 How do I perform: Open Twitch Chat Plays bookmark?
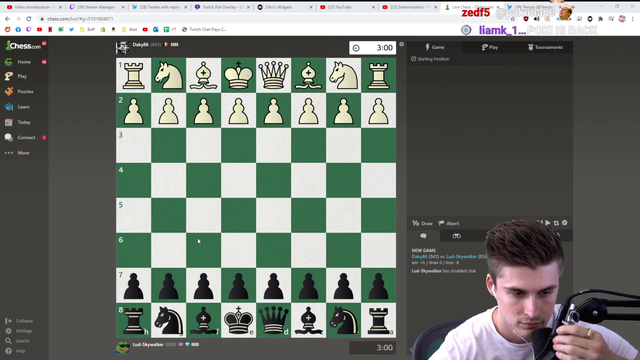pyautogui.click(x=204, y=29)
